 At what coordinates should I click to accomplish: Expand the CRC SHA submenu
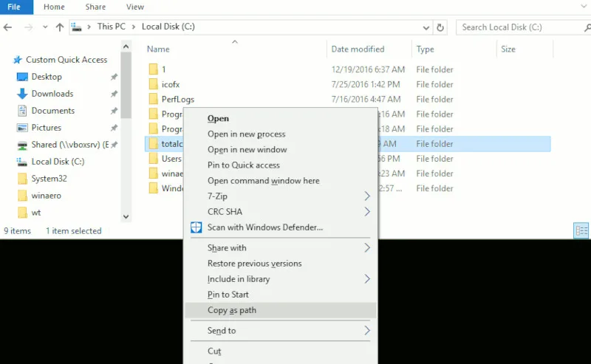coord(281,211)
